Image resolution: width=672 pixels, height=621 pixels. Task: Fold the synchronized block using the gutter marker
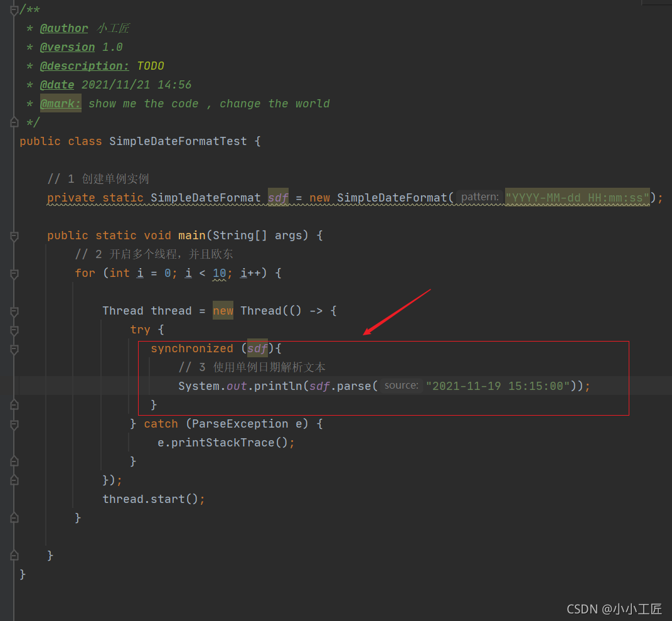(x=14, y=349)
